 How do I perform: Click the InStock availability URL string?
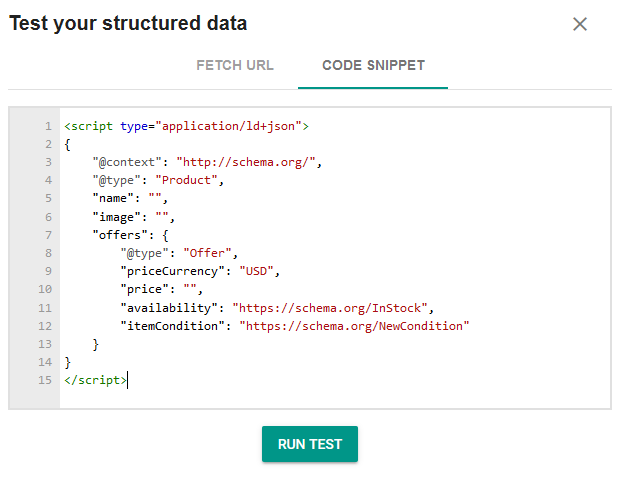pos(332,307)
